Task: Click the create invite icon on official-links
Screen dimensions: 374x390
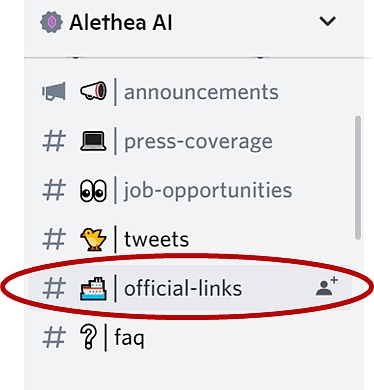Action: [x=327, y=287]
